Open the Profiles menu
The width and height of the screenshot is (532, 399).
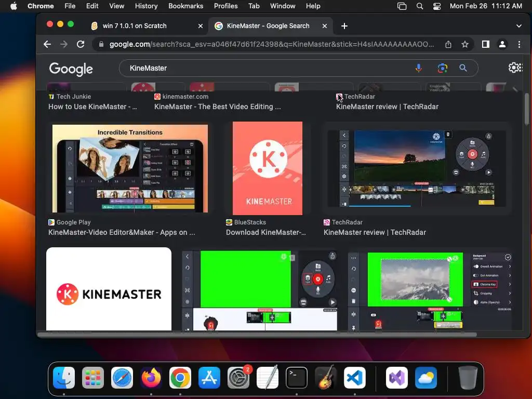tap(225, 6)
